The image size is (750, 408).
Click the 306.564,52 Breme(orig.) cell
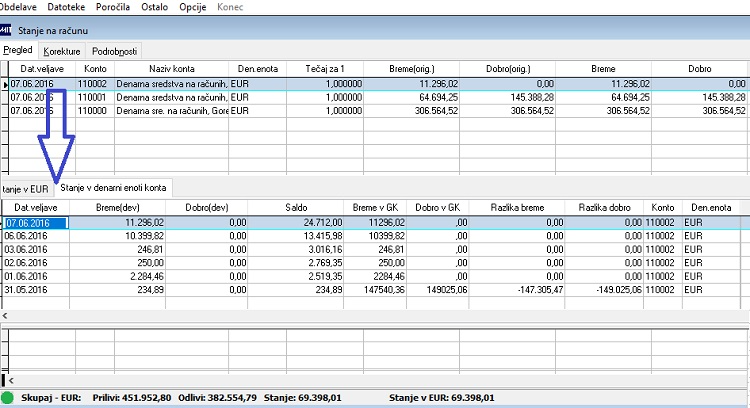point(411,110)
